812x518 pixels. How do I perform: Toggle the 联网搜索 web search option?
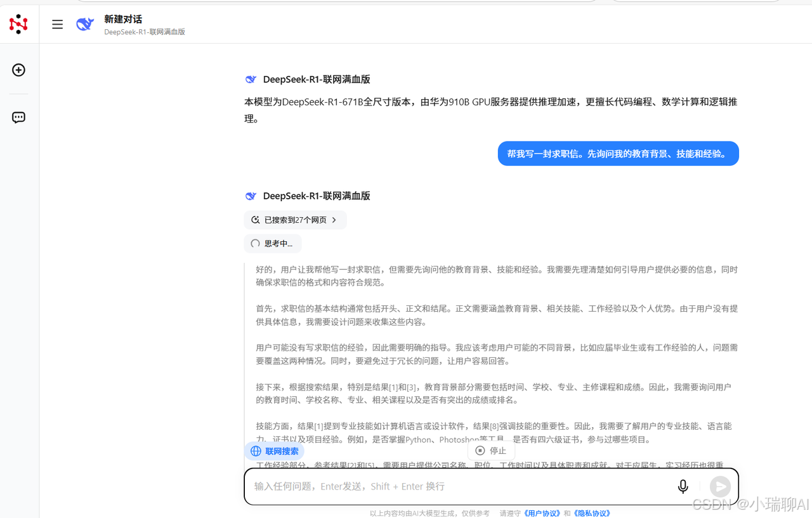click(x=274, y=451)
